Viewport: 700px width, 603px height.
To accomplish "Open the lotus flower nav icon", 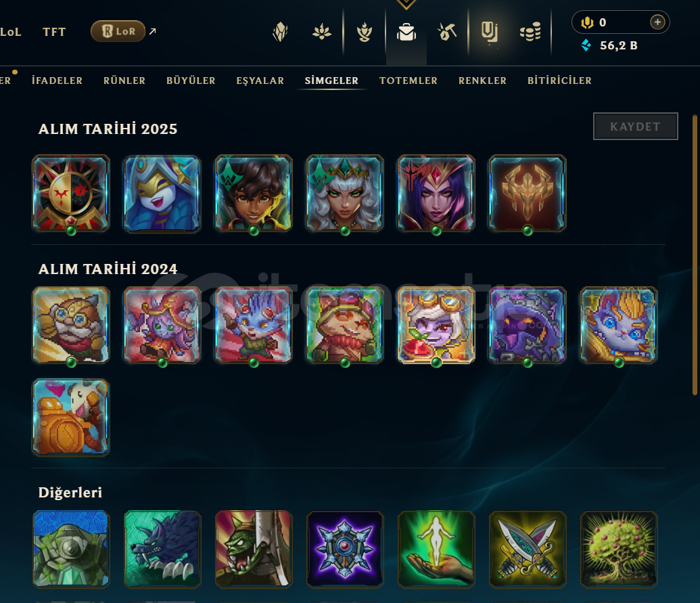I will click(321, 32).
